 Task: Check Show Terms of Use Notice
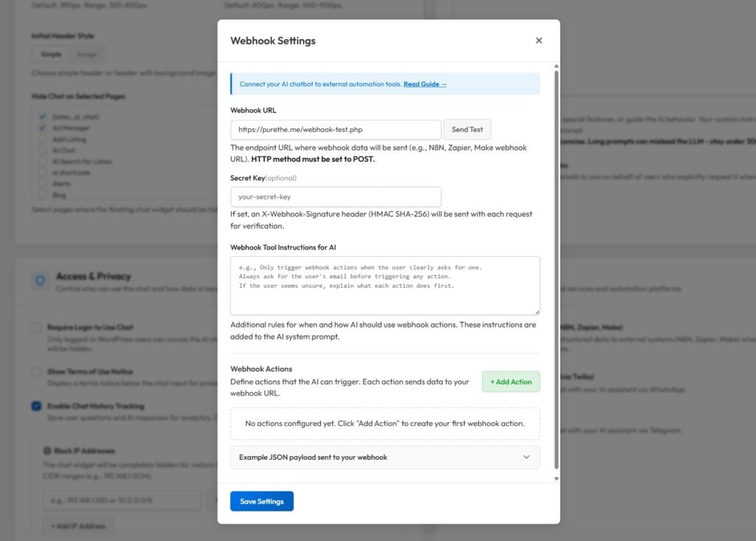(36, 371)
